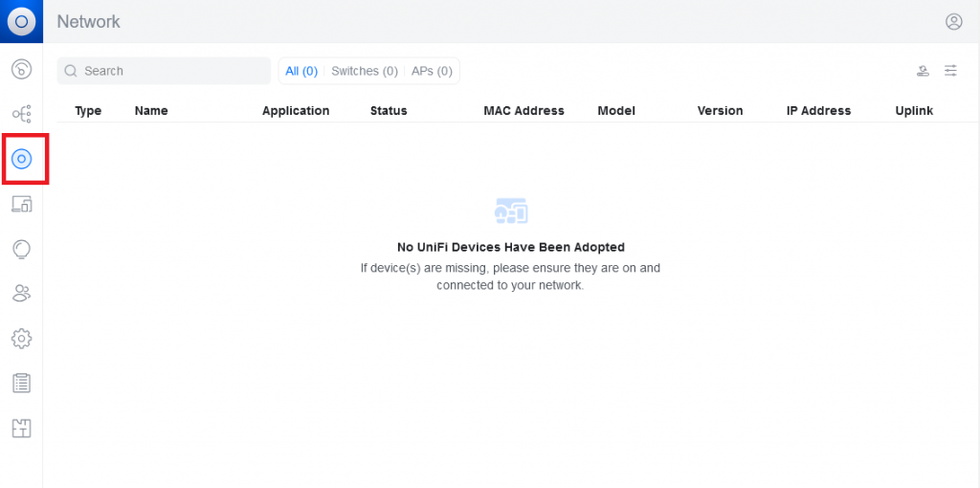The width and height of the screenshot is (980, 488).
Task: Sort by the Name column header
Action: (x=151, y=111)
